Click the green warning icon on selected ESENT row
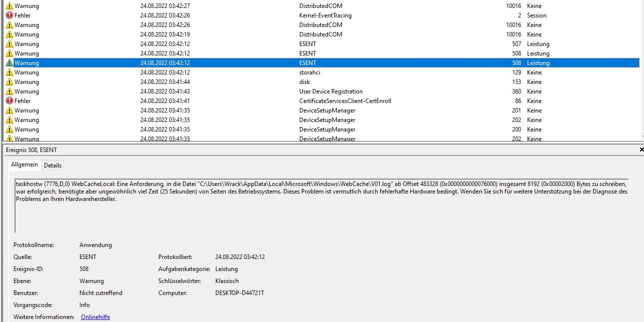The image size is (644, 322). click(x=8, y=62)
